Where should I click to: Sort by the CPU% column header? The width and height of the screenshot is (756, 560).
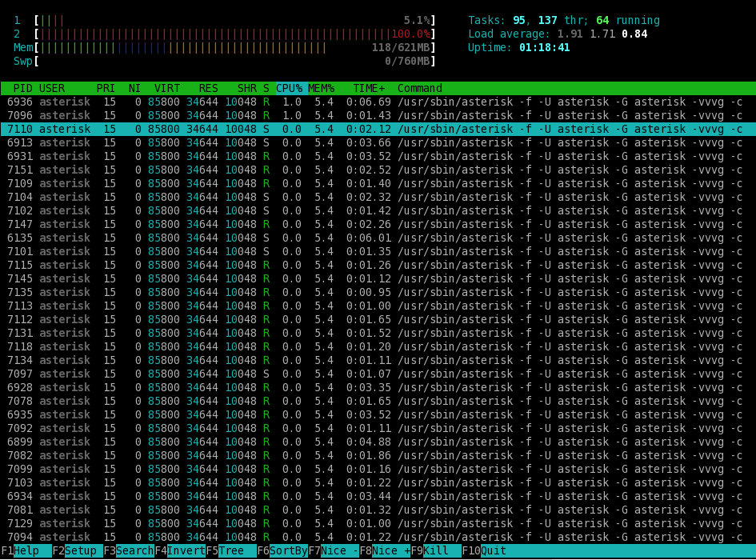click(290, 89)
